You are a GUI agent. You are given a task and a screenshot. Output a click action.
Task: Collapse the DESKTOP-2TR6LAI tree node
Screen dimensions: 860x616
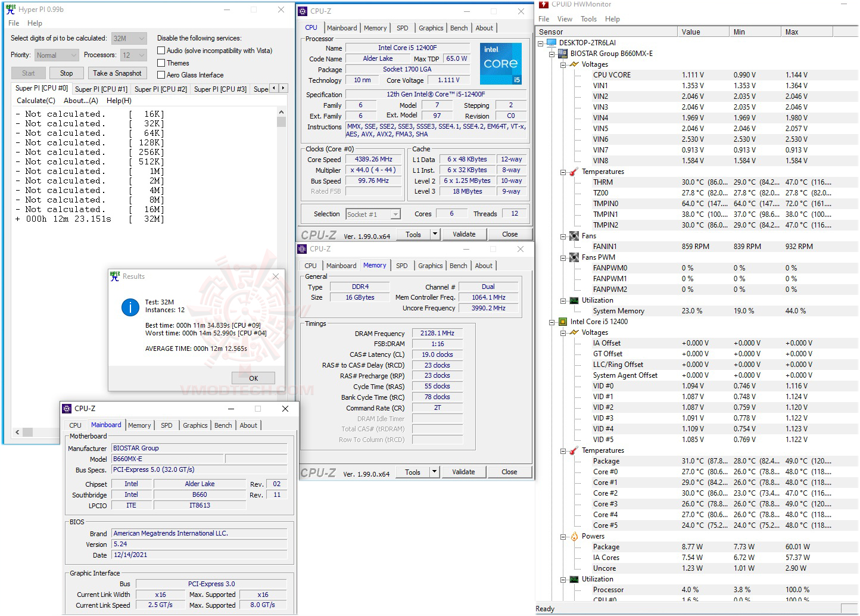540,43
